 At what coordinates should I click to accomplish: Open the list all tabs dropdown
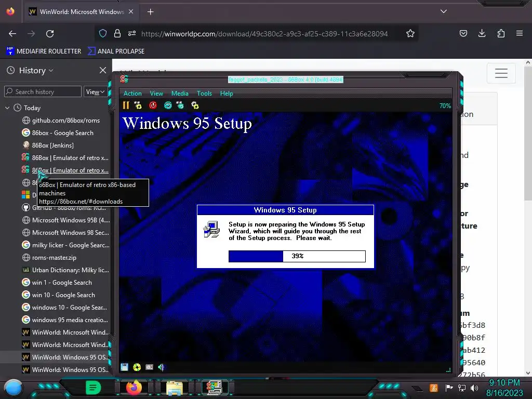[x=444, y=11]
